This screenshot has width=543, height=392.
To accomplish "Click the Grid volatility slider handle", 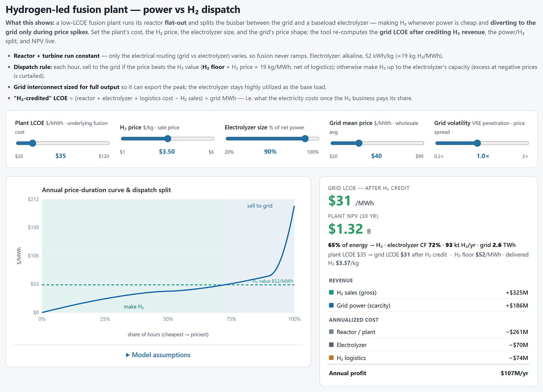I will coord(477,143).
